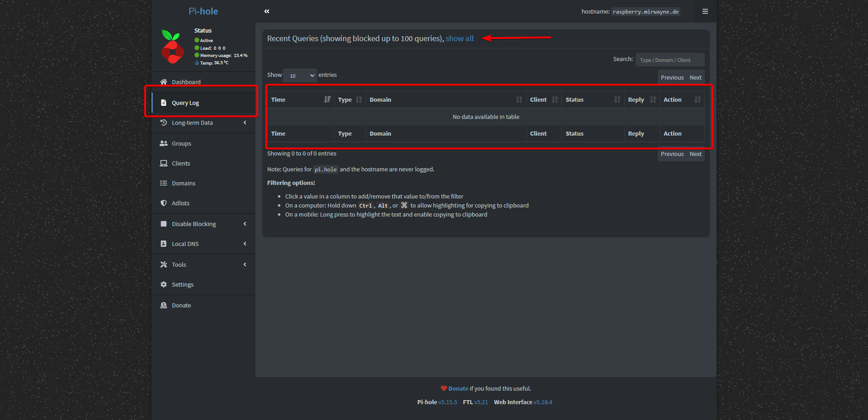Screen dimensions: 868x420
Task: Click the show all queries link
Action: tap(459, 38)
